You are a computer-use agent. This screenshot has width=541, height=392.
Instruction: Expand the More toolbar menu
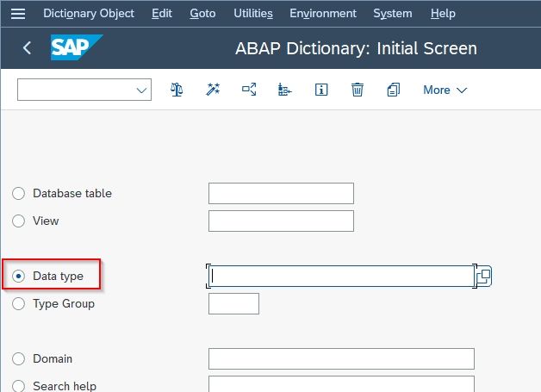click(445, 90)
